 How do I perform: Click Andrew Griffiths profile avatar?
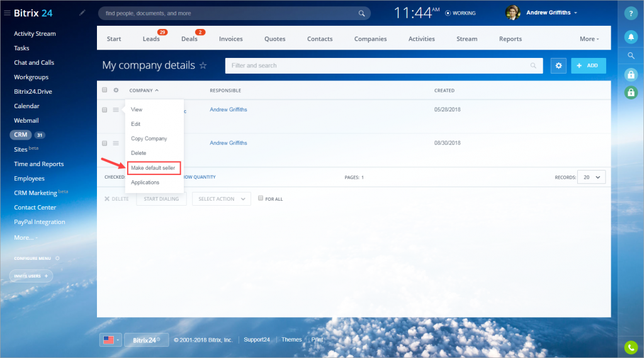[512, 13]
